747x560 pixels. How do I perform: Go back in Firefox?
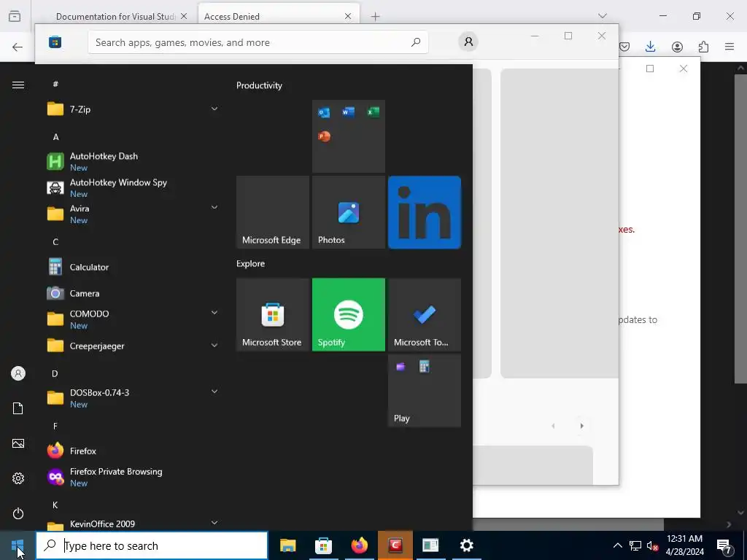(x=18, y=47)
